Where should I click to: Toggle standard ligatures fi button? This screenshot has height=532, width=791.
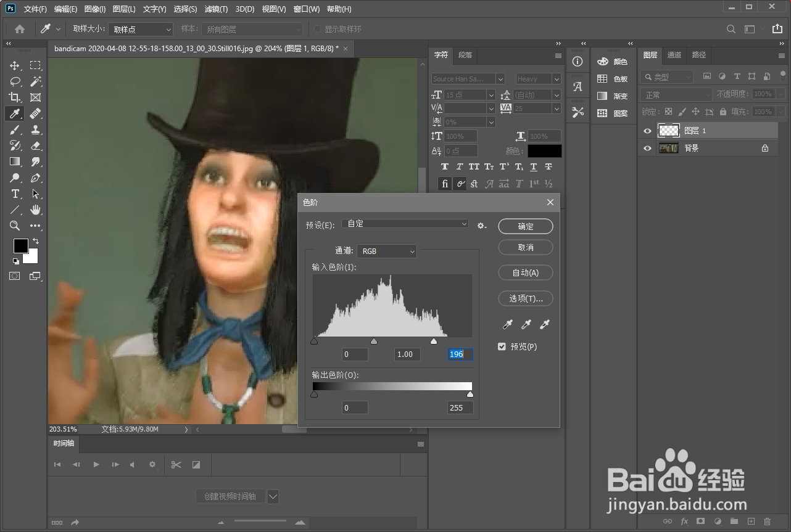click(x=445, y=184)
